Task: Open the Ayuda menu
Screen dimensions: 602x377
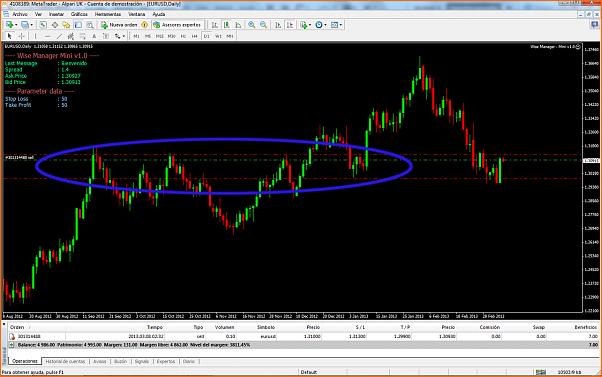Action: (x=159, y=14)
